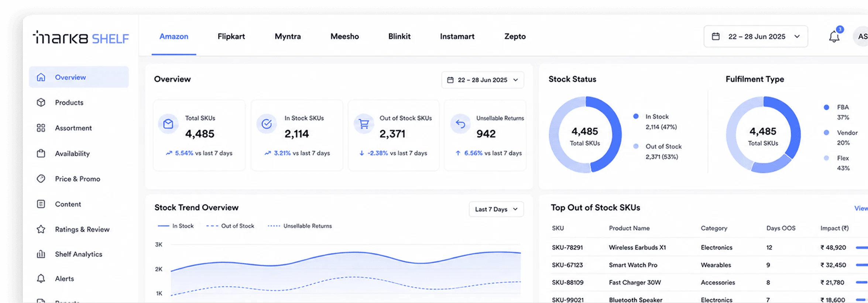The width and height of the screenshot is (868, 303).
Task: Switch to the Flipkart tab
Action: [x=231, y=36]
